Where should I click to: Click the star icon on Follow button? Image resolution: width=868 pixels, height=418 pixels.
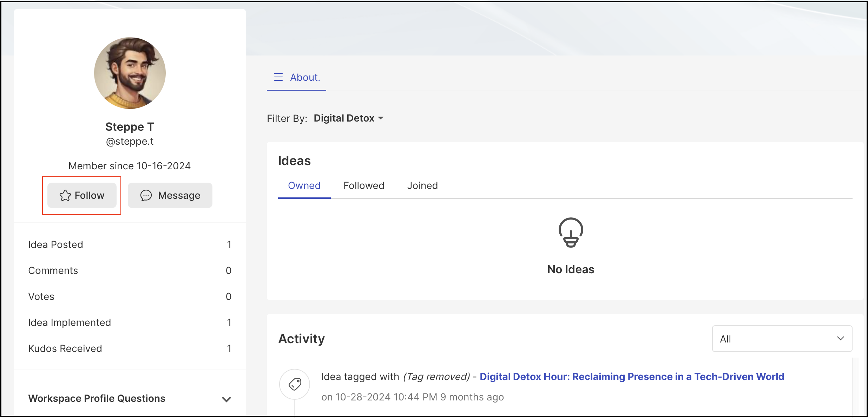point(65,195)
